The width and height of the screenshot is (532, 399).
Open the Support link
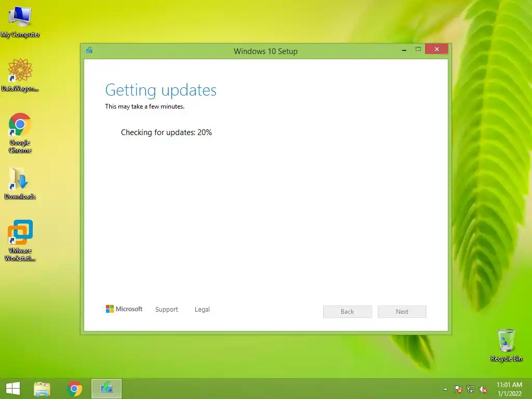(x=167, y=310)
